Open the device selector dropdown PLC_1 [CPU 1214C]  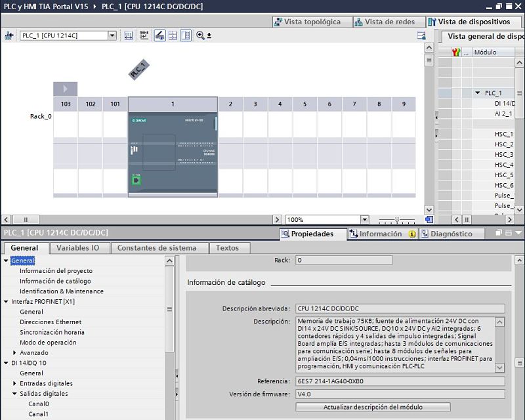click(112, 35)
